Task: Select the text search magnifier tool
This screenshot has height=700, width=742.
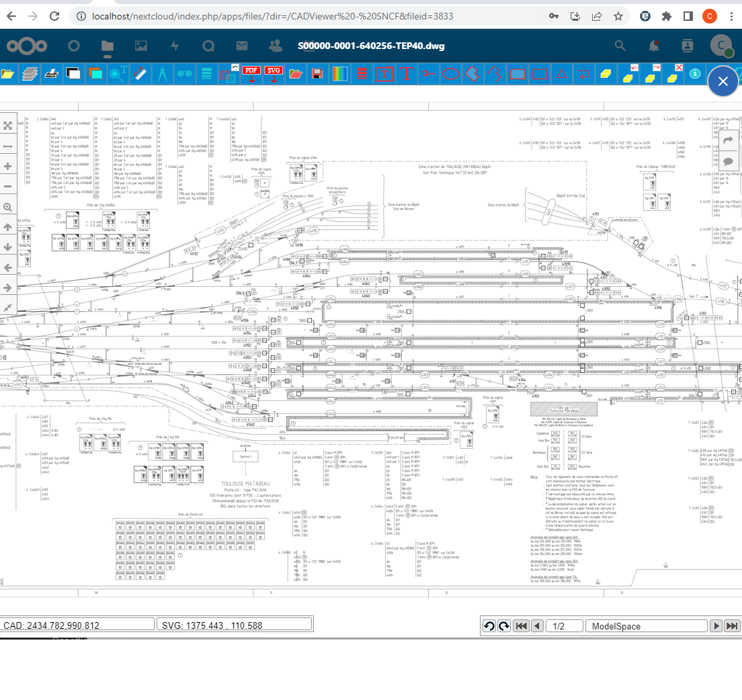Action: [x=118, y=74]
